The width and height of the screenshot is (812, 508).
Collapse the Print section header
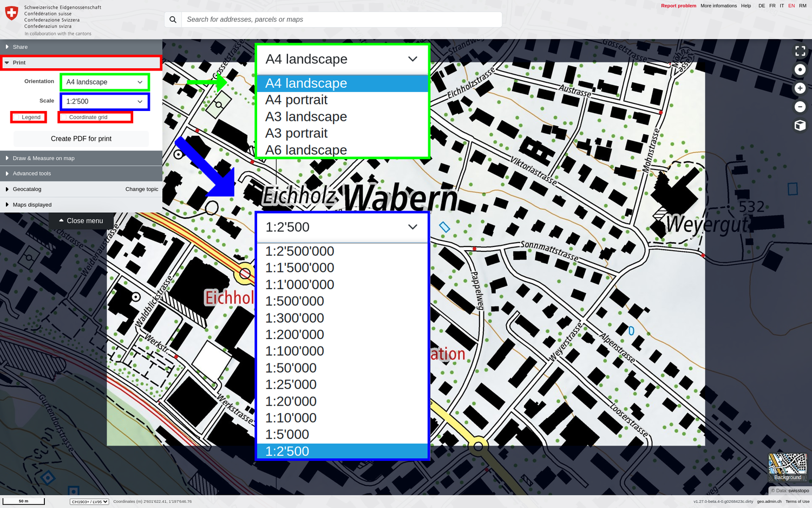[19, 63]
